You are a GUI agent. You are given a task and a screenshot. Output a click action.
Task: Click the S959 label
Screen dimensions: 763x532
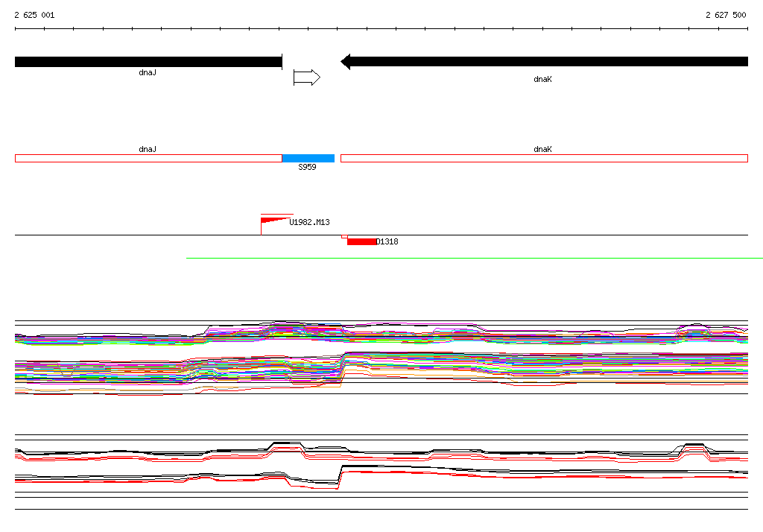[307, 167]
